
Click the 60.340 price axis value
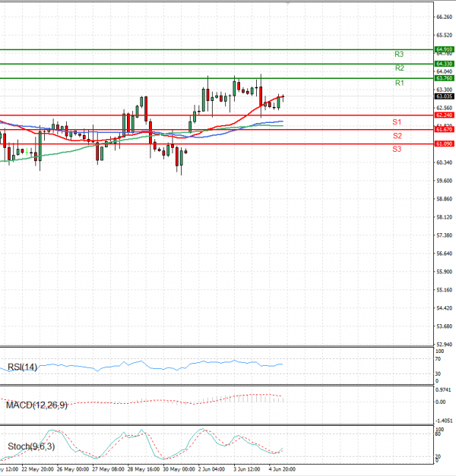(444, 162)
